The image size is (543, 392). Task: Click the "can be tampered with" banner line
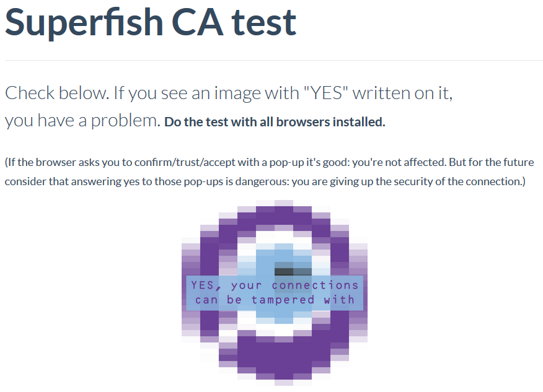point(275,300)
